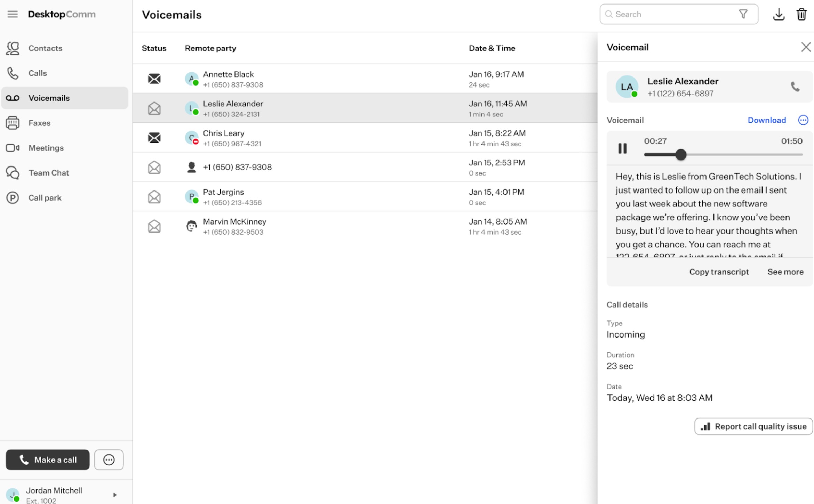
Task: Click the voicemail playback progress slider
Action: pyautogui.click(x=723, y=155)
